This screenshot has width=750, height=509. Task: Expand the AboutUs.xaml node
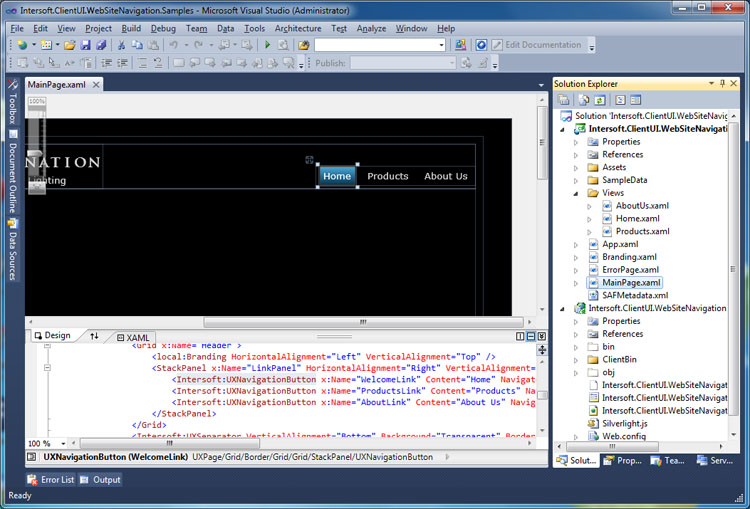pyautogui.click(x=589, y=206)
